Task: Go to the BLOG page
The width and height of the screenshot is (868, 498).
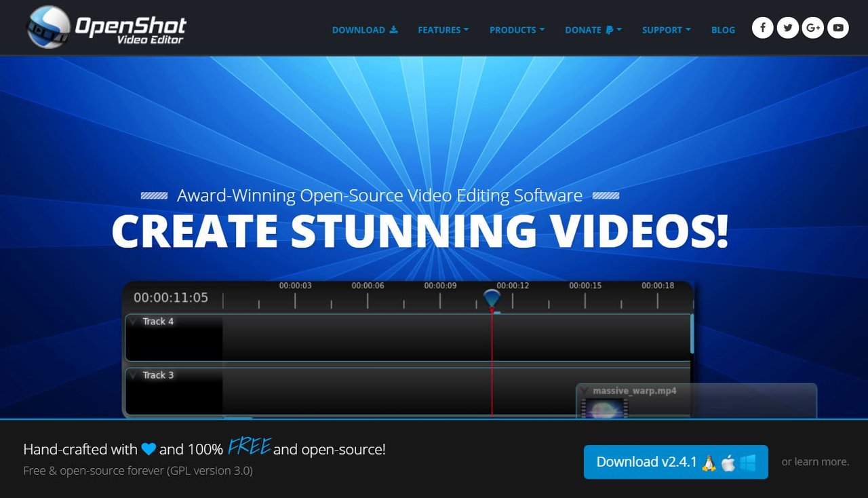Action: (x=723, y=30)
